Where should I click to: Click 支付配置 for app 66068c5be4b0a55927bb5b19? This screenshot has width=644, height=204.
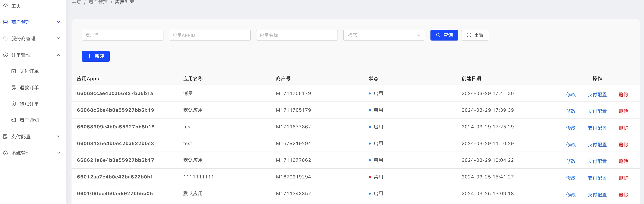pos(597,111)
